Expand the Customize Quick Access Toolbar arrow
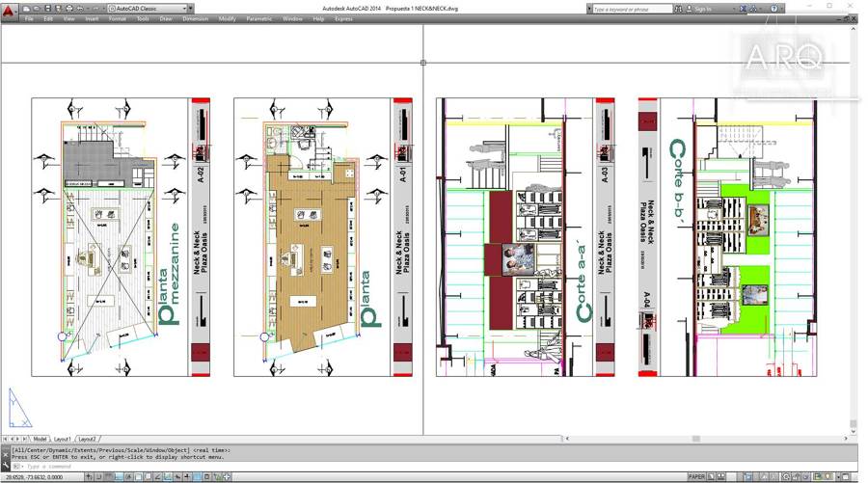The image size is (868, 483). [x=190, y=9]
